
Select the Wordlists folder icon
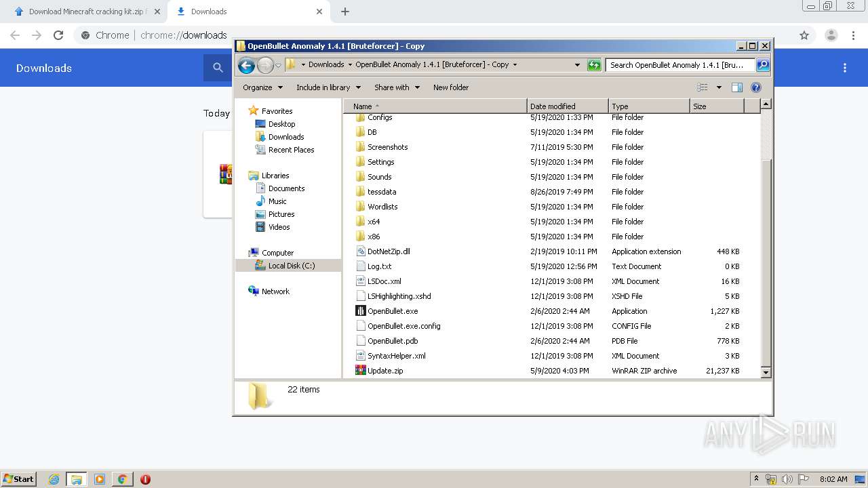(x=361, y=207)
